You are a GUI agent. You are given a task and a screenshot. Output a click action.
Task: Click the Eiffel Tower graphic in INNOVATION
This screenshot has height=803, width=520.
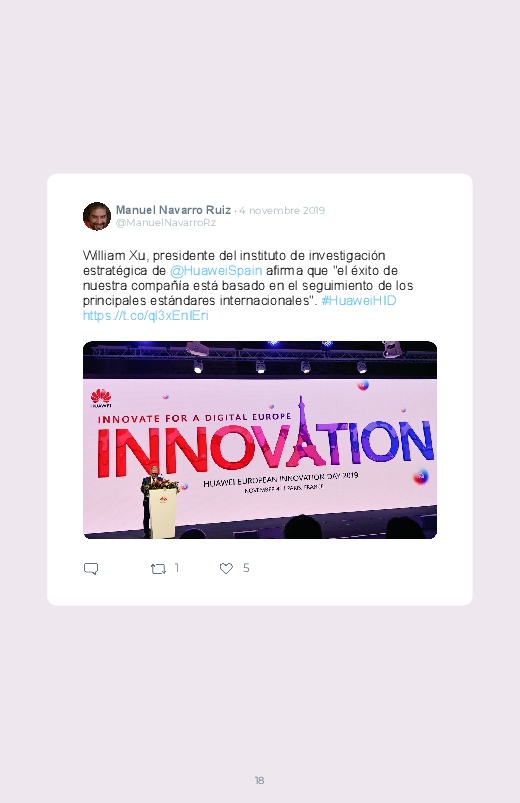[x=305, y=431]
